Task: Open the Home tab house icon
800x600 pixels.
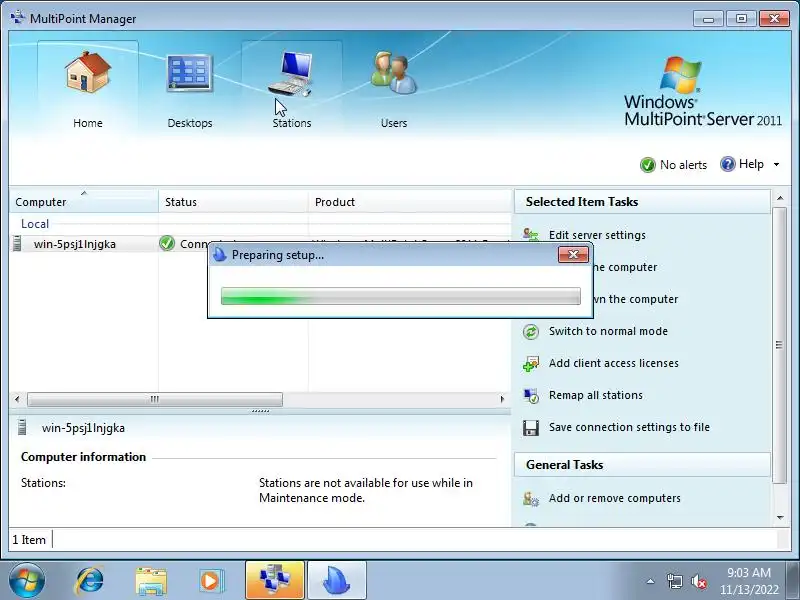Action: click(88, 72)
